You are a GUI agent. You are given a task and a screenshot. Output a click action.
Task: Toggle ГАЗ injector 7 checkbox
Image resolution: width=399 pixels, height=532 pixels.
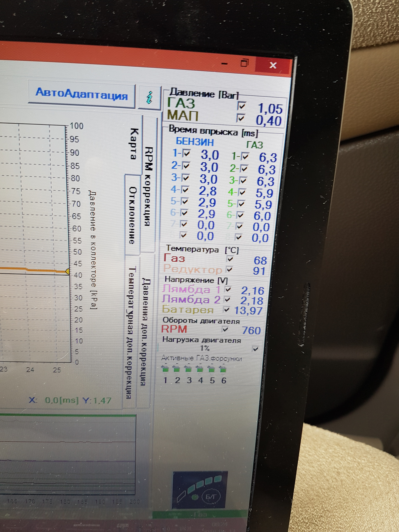coord(239,226)
